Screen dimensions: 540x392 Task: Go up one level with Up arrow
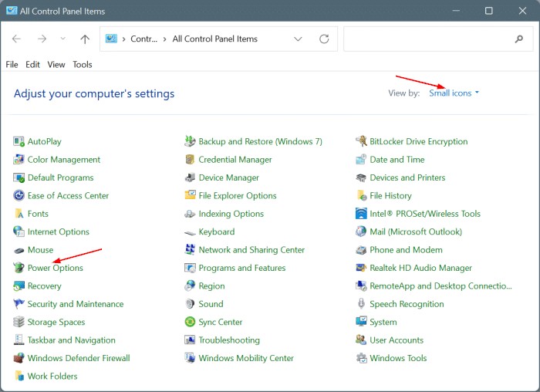pyautogui.click(x=85, y=39)
